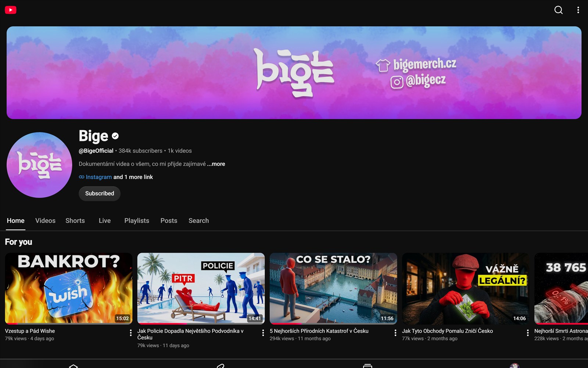588x368 pixels.
Task: Click the Bige channel name heading
Action: tap(93, 136)
